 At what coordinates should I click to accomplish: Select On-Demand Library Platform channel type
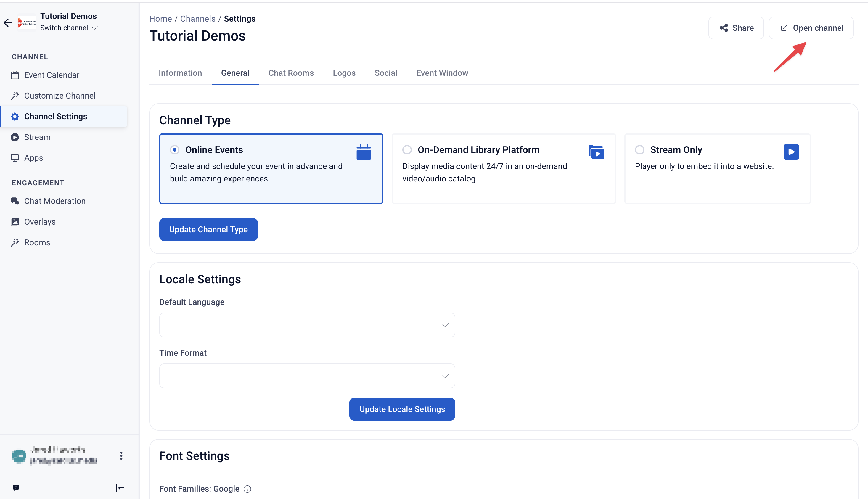click(x=407, y=150)
